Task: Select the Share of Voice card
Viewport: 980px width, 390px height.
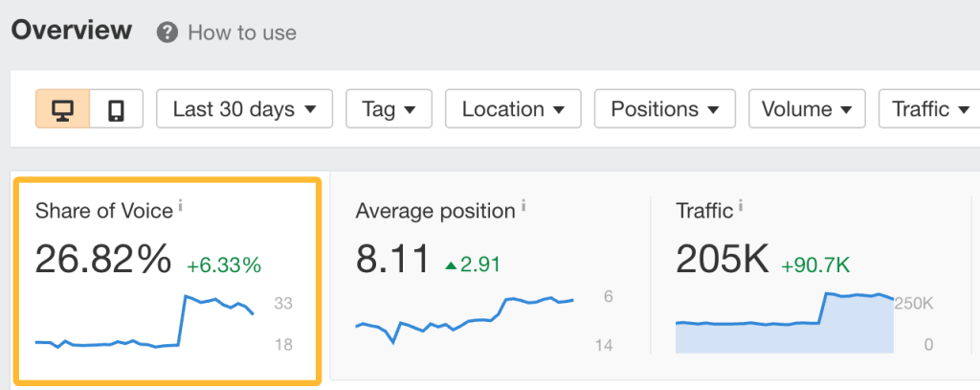Action: click(x=167, y=281)
